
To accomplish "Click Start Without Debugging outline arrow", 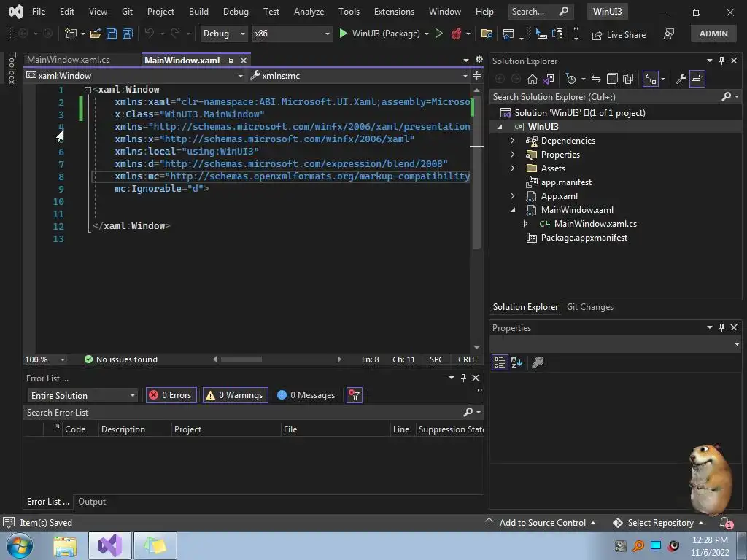I will 438,34.
